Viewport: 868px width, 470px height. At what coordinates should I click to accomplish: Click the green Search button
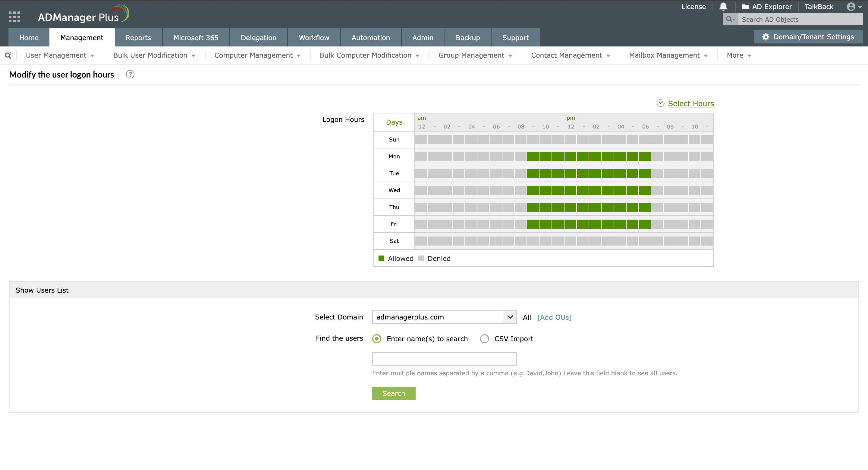tap(394, 393)
